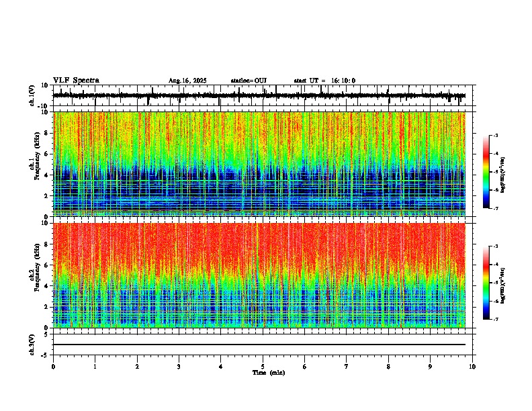This screenshot has height=411, width=532.
Task: Click '6' tick on ch.1 frequency axis
Action: (x=47, y=154)
